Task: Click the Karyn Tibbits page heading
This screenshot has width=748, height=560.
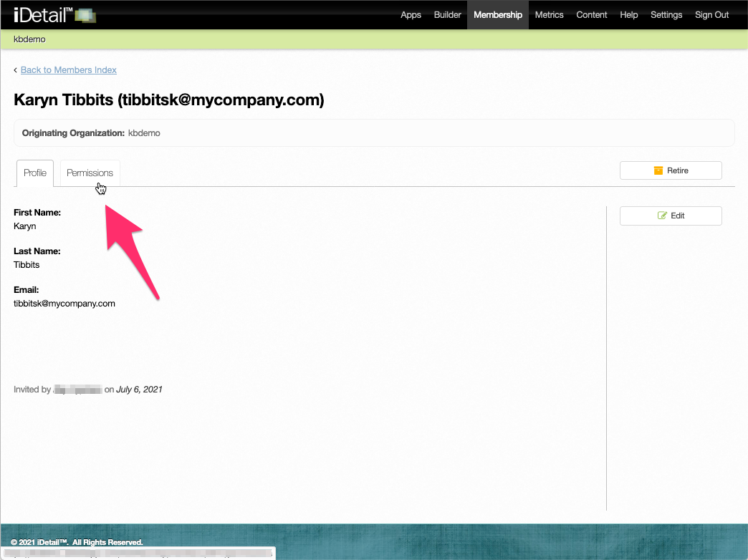Action: click(x=169, y=100)
